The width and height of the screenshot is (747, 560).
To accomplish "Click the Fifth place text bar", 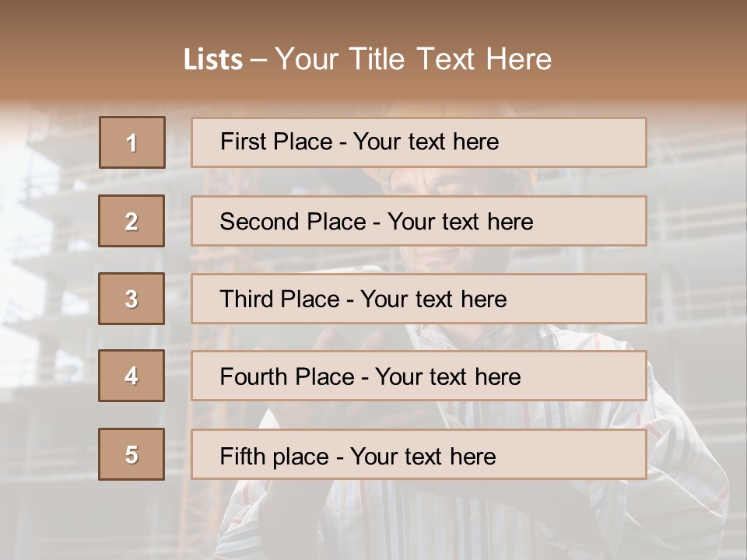I will coord(419,454).
